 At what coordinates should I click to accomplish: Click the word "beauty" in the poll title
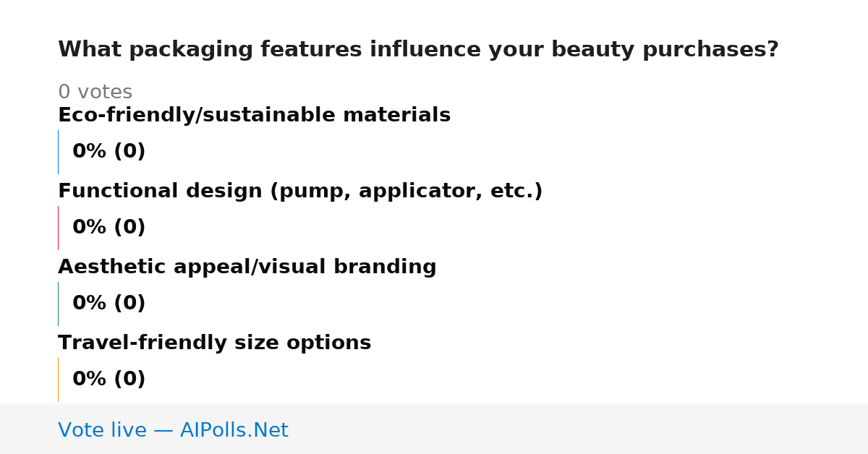(x=586, y=50)
